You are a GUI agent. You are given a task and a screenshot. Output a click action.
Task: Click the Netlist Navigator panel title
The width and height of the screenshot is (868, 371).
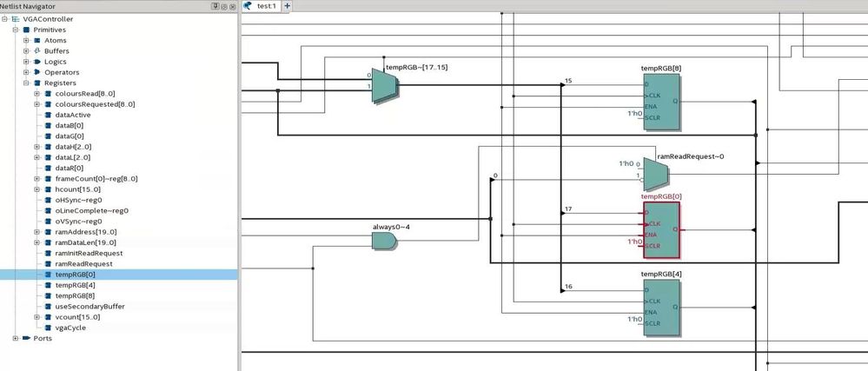28,6
